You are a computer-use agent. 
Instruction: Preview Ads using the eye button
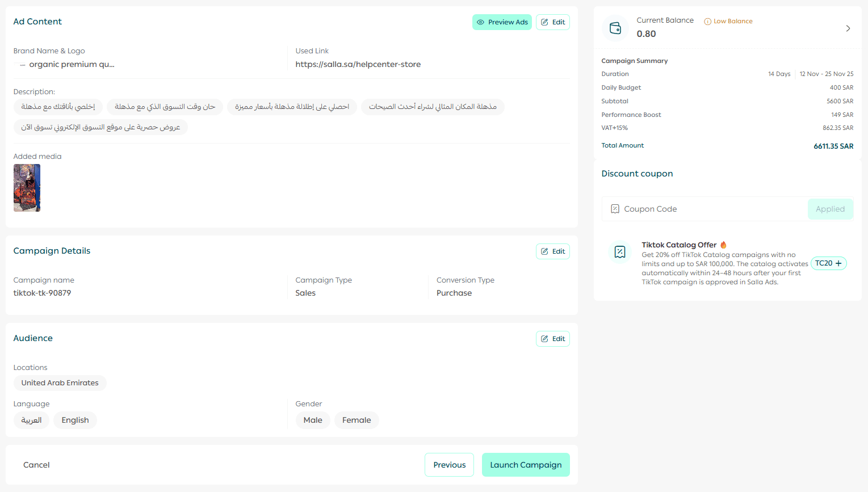point(502,22)
